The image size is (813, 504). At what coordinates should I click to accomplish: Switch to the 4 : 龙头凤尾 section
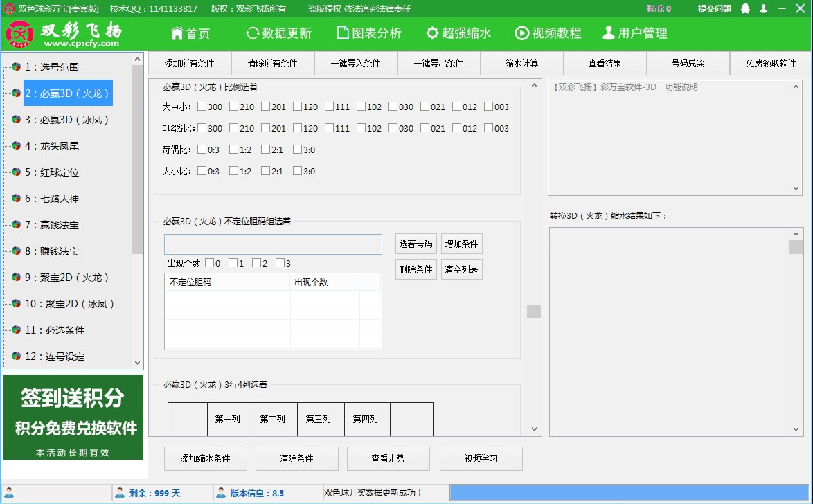pyautogui.click(x=52, y=146)
